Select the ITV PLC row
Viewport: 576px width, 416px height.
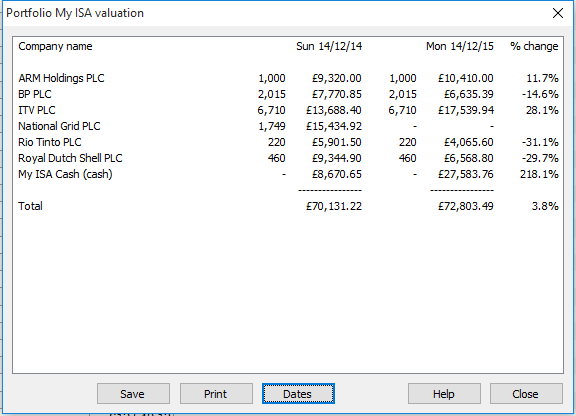pyautogui.click(x=288, y=110)
